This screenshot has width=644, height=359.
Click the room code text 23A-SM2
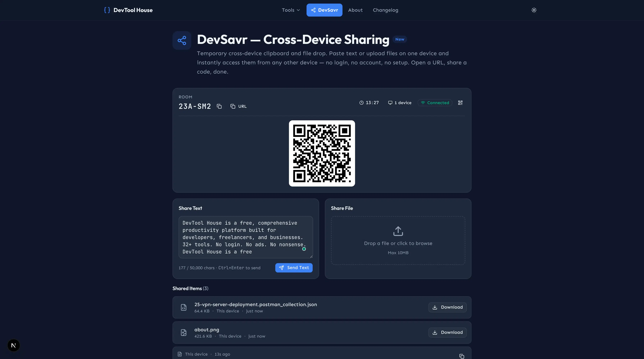pyautogui.click(x=195, y=106)
